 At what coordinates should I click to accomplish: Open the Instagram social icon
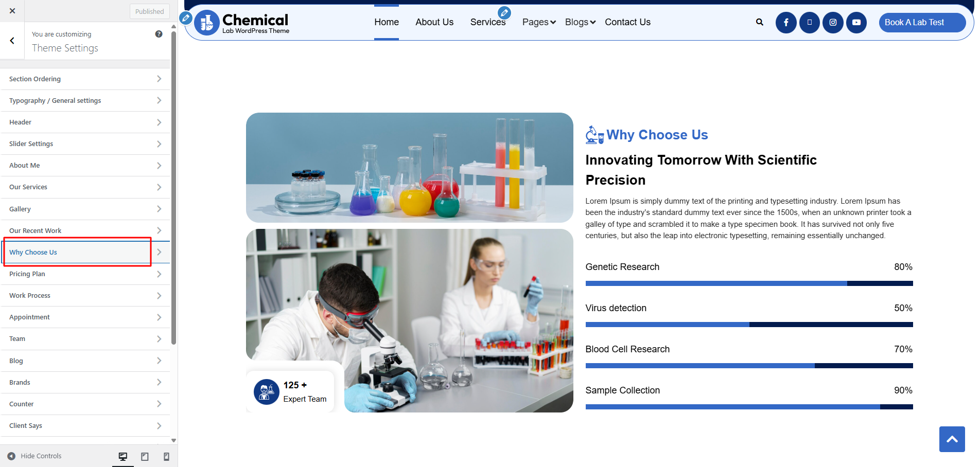click(x=832, y=23)
